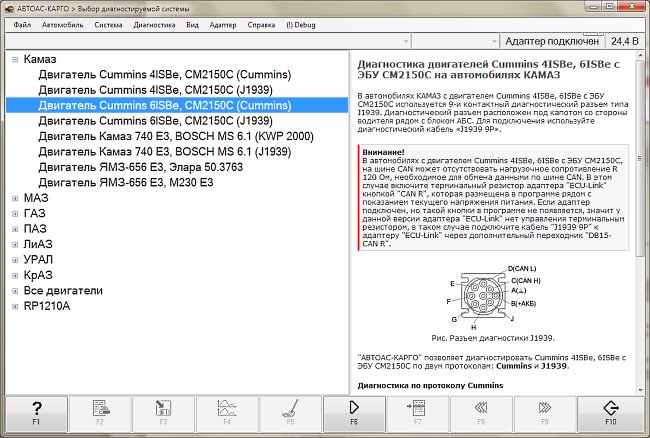650x438 pixels.
Task: Select Двигатель ЯМЗ-656 E3, M230 E3
Action: pos(126,183)
